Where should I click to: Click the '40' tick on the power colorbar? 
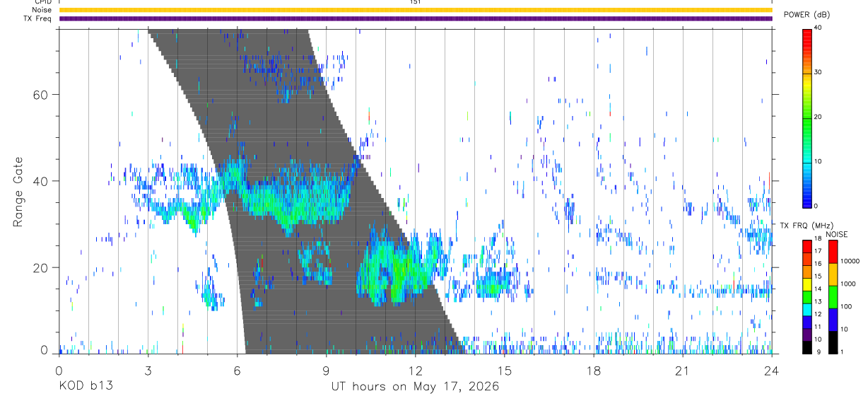[817, 28]
